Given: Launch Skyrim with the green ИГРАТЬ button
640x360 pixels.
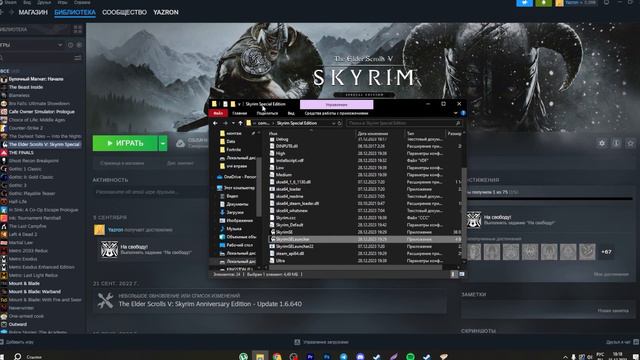Looking at the screenshot, I should click(x=125, y=143).
